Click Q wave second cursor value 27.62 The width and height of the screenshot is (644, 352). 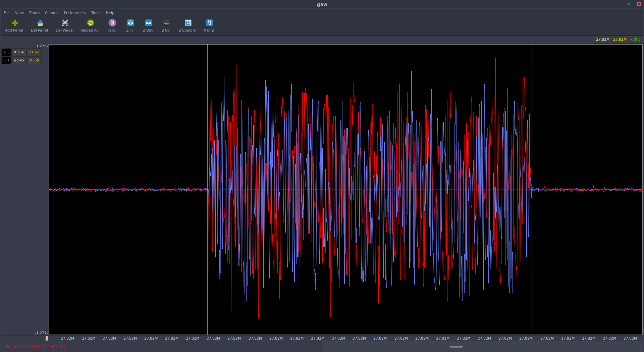click(x=34, y=52)
